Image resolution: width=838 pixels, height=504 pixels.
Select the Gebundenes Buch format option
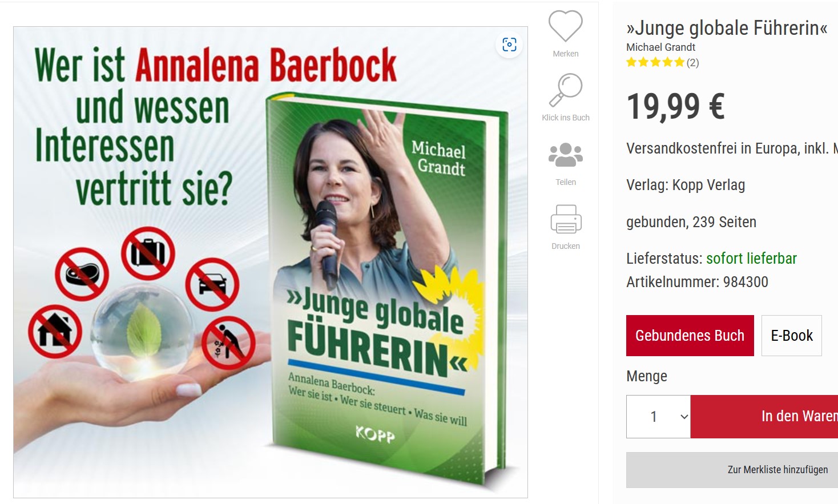[x=690, y=336]
